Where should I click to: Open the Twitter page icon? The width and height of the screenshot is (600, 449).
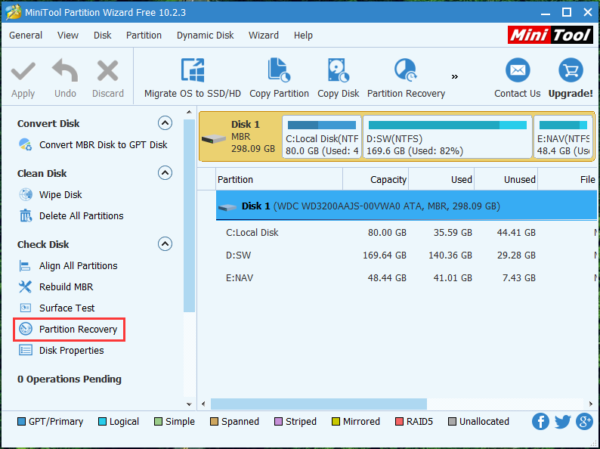[562, 422]
